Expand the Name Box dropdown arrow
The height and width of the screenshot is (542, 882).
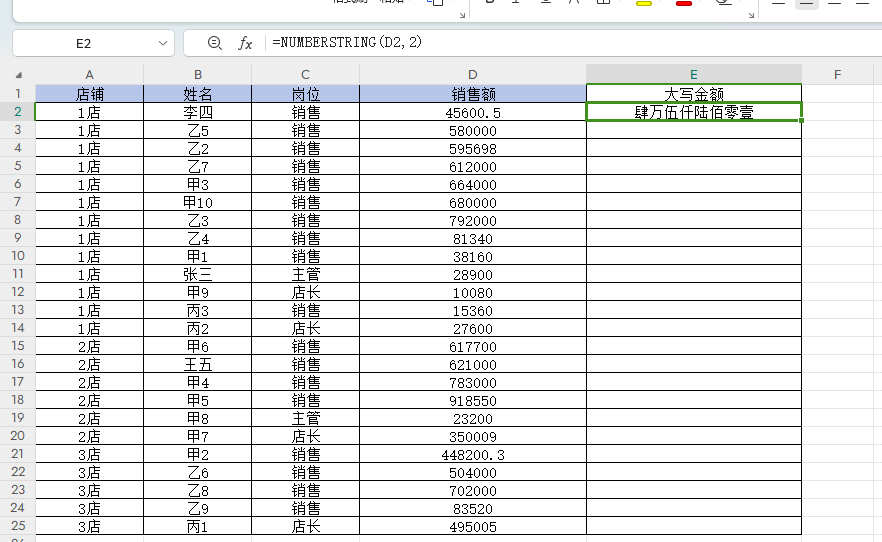click(x=163, y=43)
